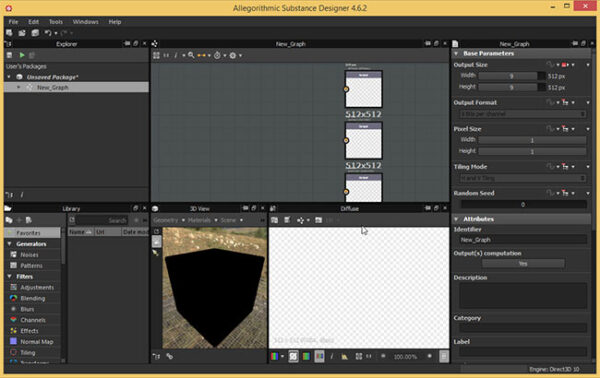The height and width of the screenshot is (378, 600).
Task: Click the orange link nodes icon in graph toolbar
Action: click(202, 55)
